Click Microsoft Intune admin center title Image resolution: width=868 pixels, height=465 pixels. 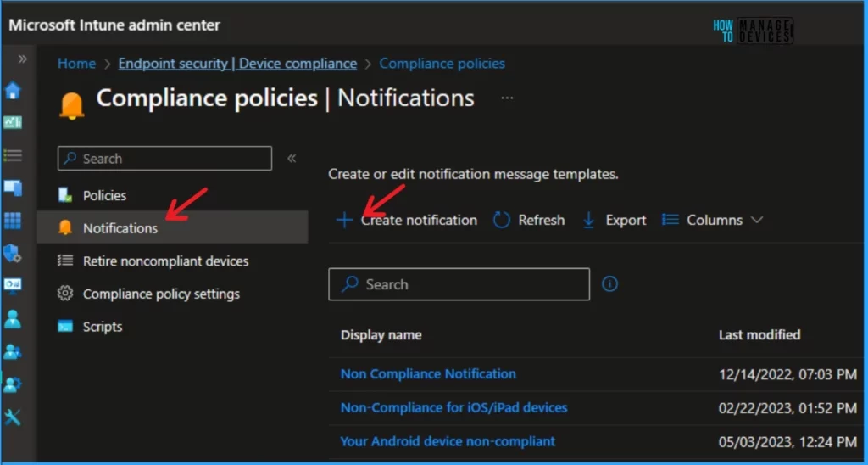[114, 25]
